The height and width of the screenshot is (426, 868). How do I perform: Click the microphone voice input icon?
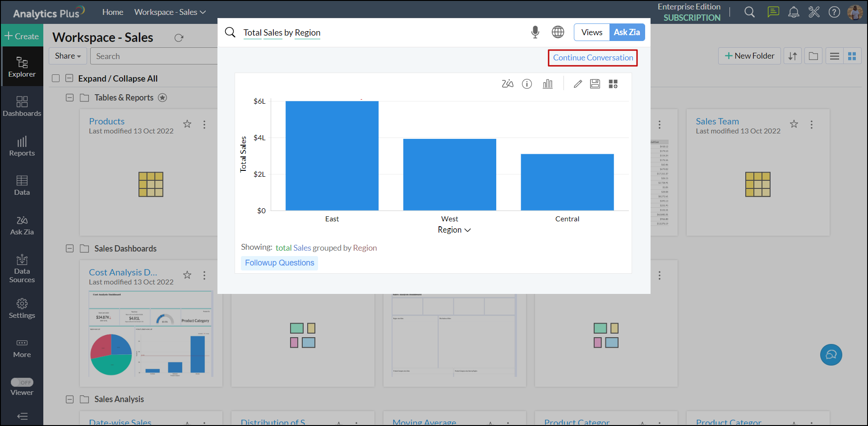point(535,32)
